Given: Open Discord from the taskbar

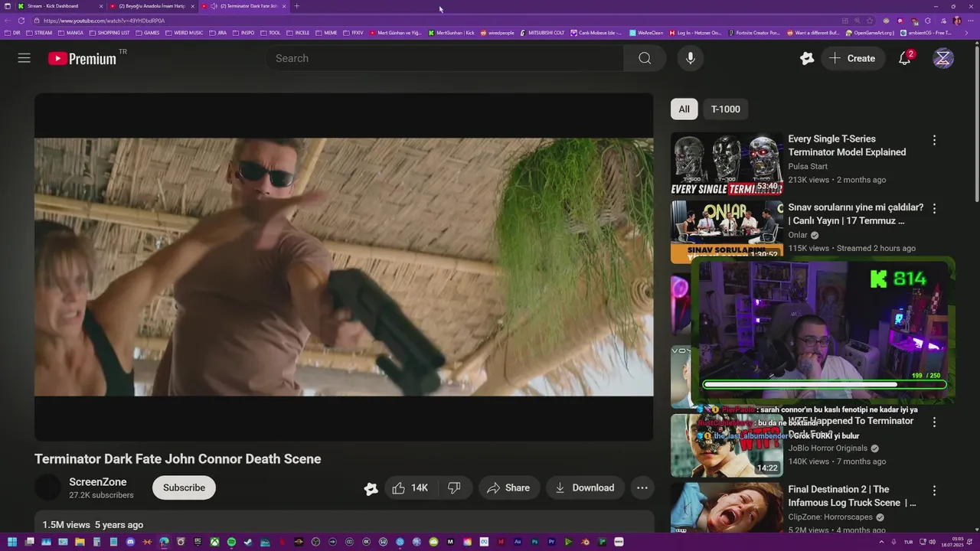Looking at the screenshot, I should [x=130, y=542].
